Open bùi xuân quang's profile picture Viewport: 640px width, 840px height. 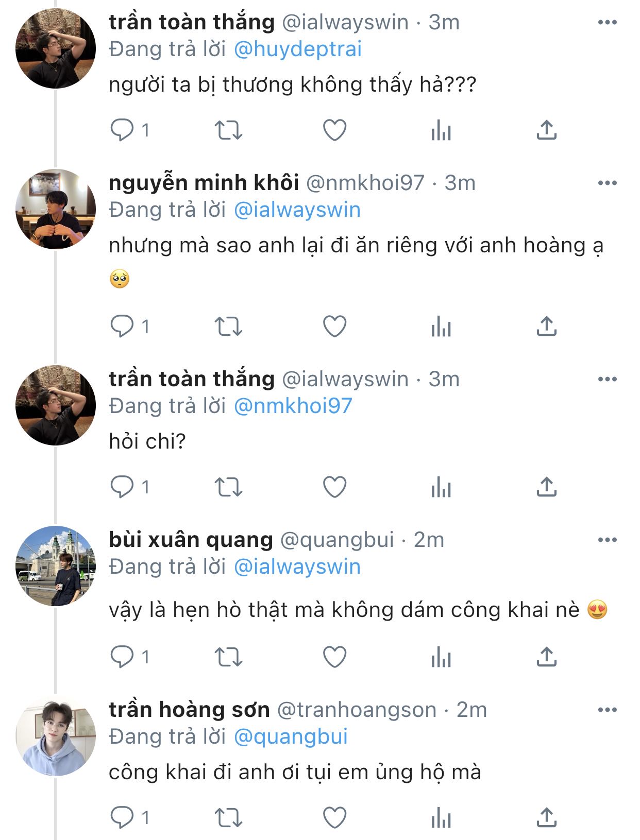click(56, 566)
